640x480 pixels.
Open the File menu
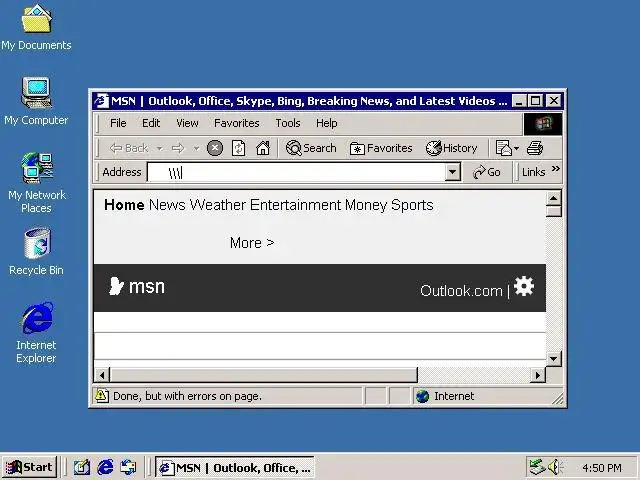click(x=118, y=123)
